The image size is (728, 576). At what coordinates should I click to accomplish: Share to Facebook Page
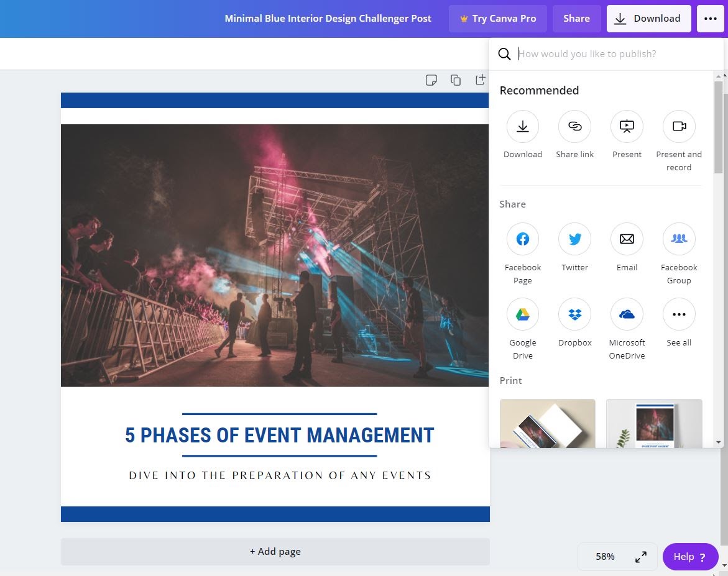[x=522, y=239]
